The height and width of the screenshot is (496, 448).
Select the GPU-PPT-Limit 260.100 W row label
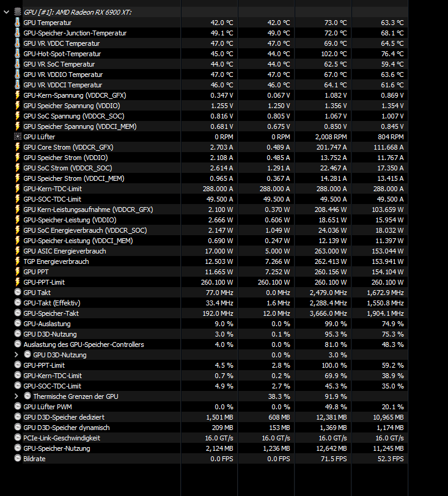coord(44,282)
